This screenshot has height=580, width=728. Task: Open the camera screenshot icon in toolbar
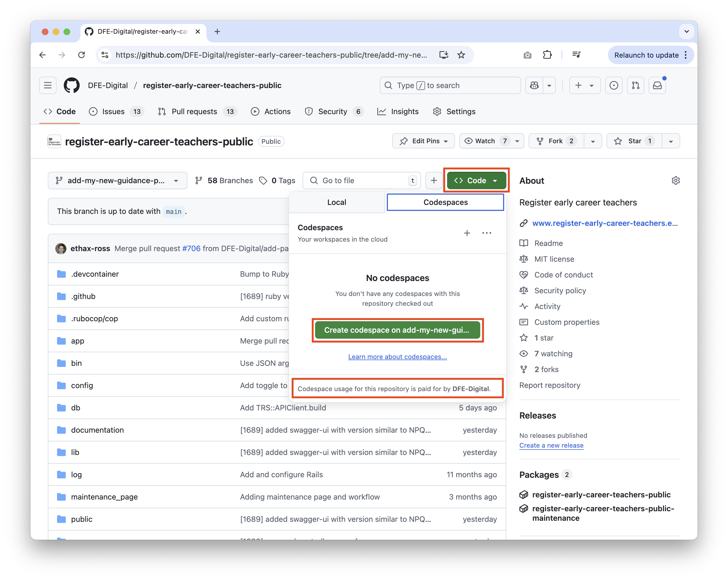[x=527, y=55]
